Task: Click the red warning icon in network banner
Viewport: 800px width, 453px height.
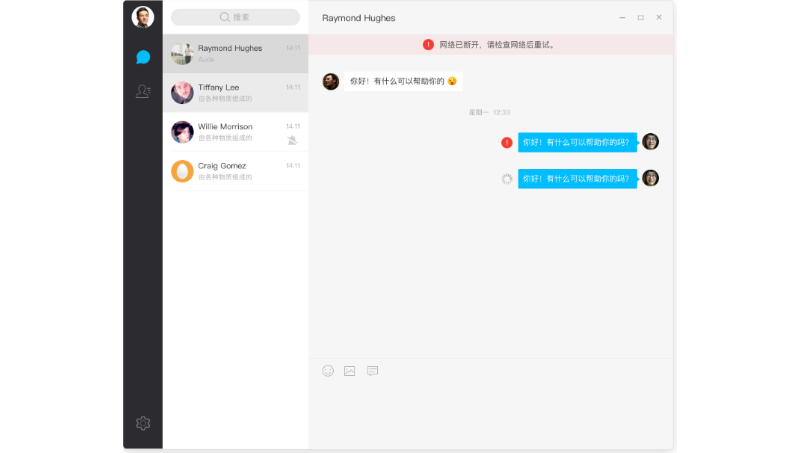Action: click(428, 45)
